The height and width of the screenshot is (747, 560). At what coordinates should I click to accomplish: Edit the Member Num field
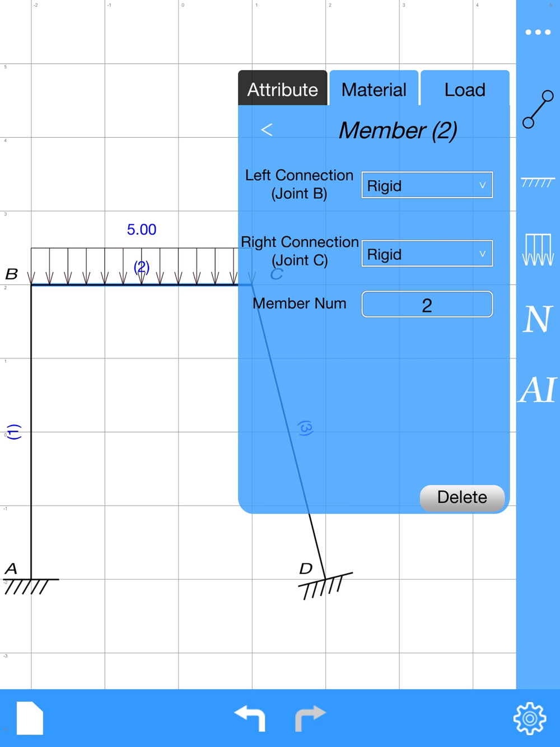coord(427,305)
